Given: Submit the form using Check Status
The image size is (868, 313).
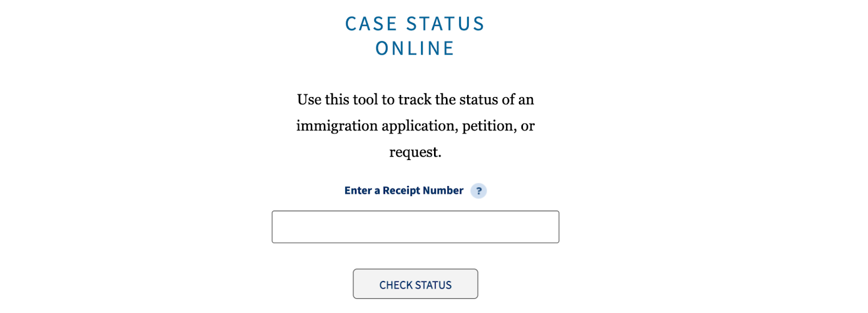Looking at the screenshot, I should pyautogui.click(x=416, y=284).
